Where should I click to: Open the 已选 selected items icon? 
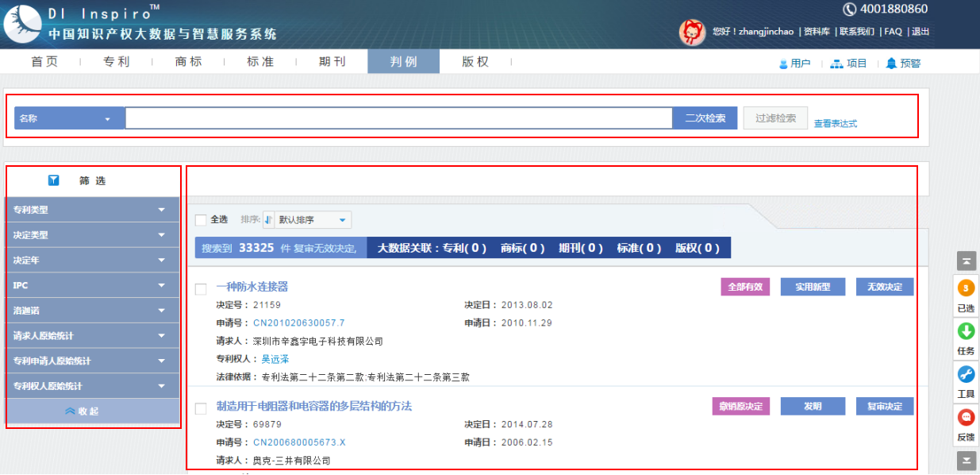tap(966, 289)
